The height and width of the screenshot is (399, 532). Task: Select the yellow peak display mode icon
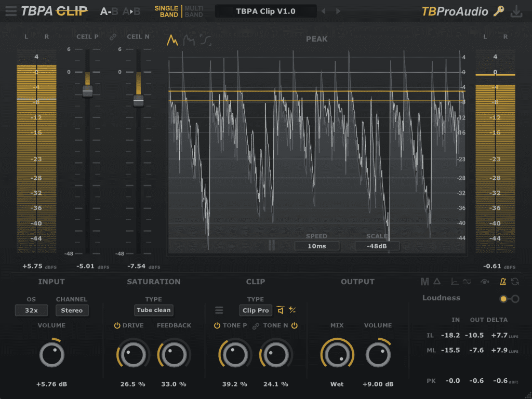[172, 39]
